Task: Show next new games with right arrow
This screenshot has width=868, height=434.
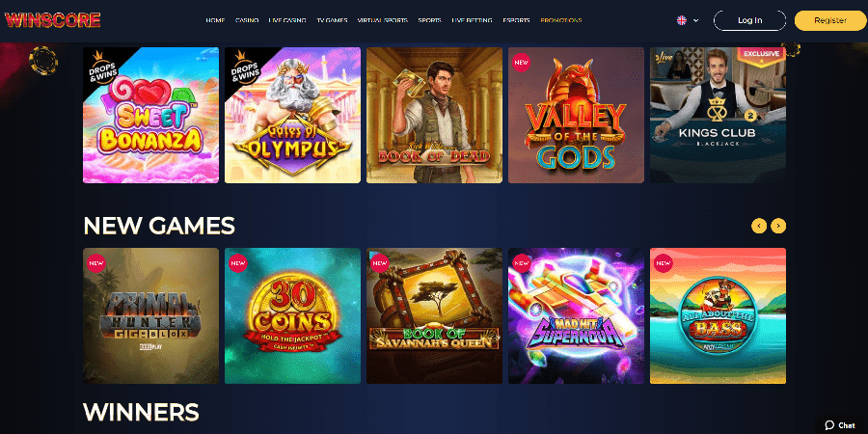Action: (x=778, y=226)
